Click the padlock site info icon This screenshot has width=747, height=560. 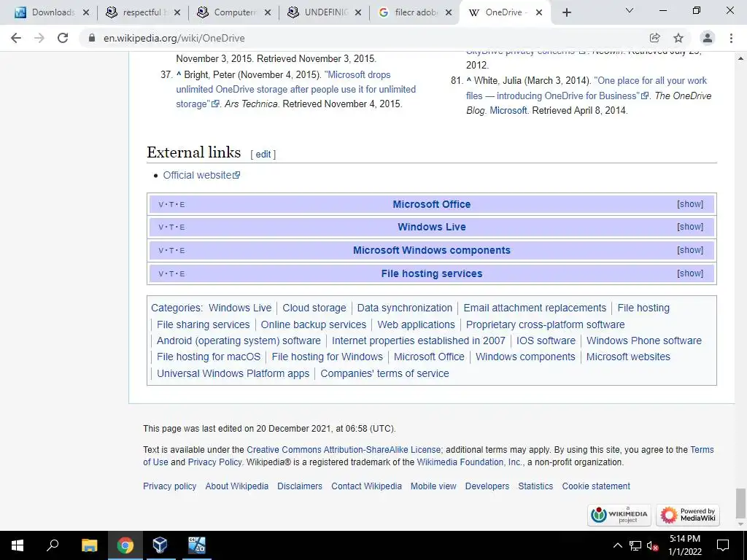(x=92, y=38)
